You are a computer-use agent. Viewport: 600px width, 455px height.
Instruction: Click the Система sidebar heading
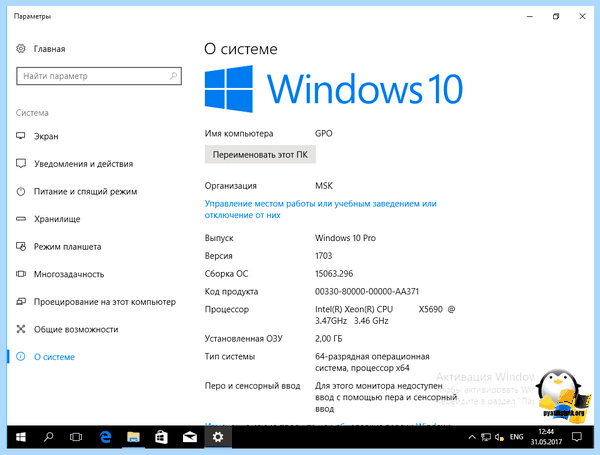[x=32, y=113]
